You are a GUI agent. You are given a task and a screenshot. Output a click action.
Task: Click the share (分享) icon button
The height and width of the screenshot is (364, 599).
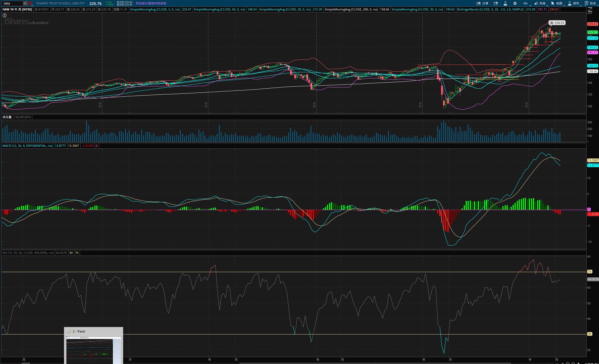click(482, 3)
